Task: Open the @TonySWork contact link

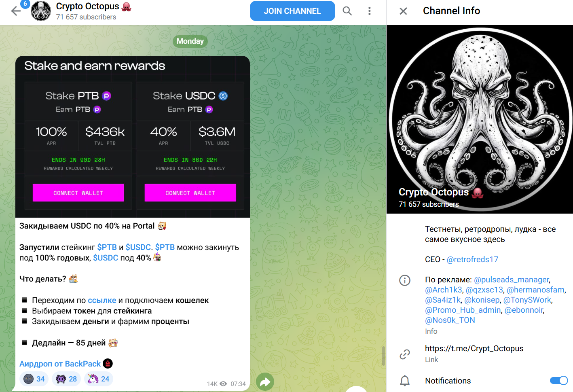Action: click(x=527, y=300)
